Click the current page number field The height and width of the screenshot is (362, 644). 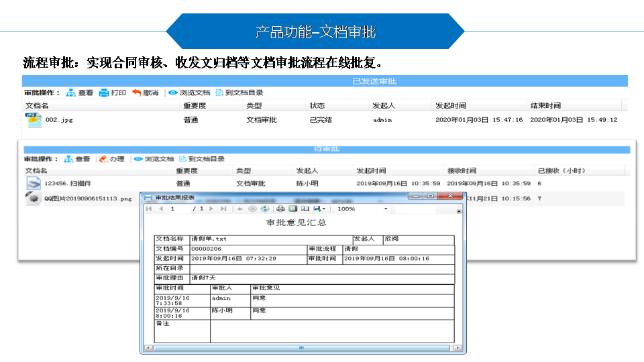(x=178, y=209)
